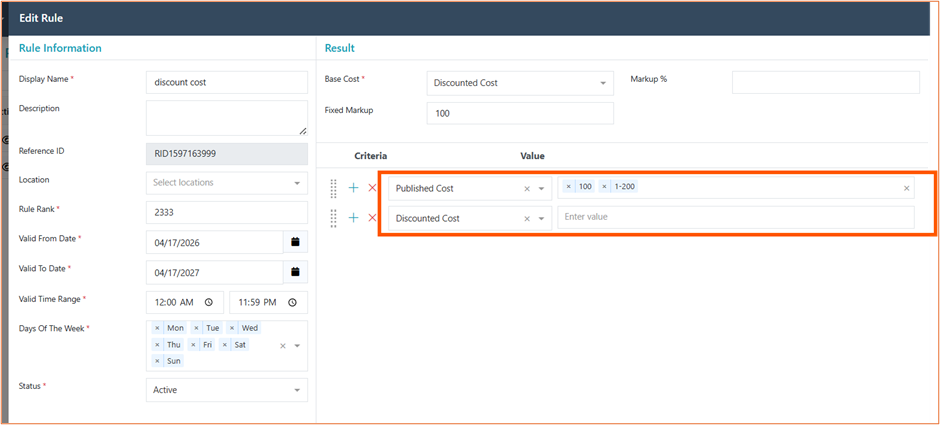
Task: Remove Sun from Days Of The Week
Action: [157, 361]
